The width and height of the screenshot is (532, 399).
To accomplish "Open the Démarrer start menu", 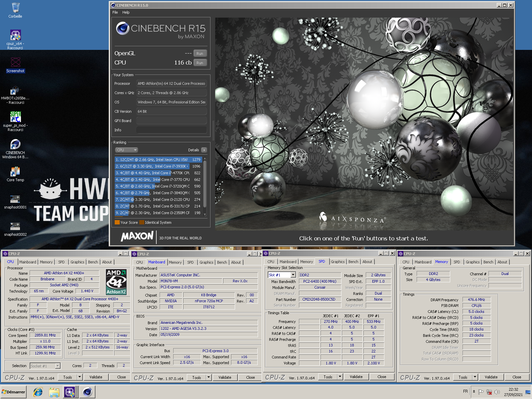I will (13, 392).
